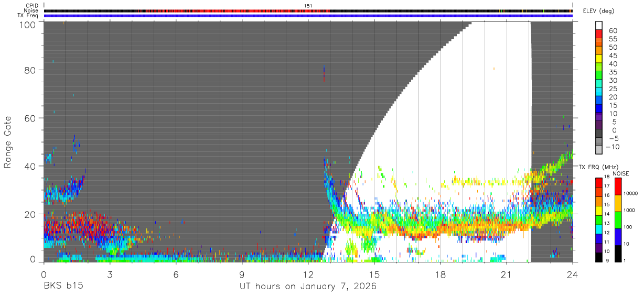644x297 pixels.
Task: Click the 3 tick on the UT hours axis
Action: coord(110,274)
